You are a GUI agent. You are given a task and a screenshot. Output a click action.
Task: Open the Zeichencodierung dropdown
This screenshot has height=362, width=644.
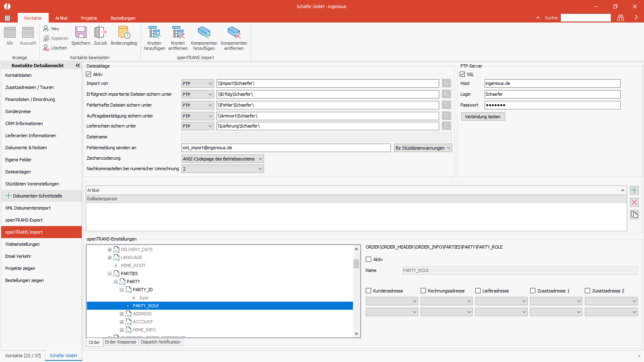point(223,159)
